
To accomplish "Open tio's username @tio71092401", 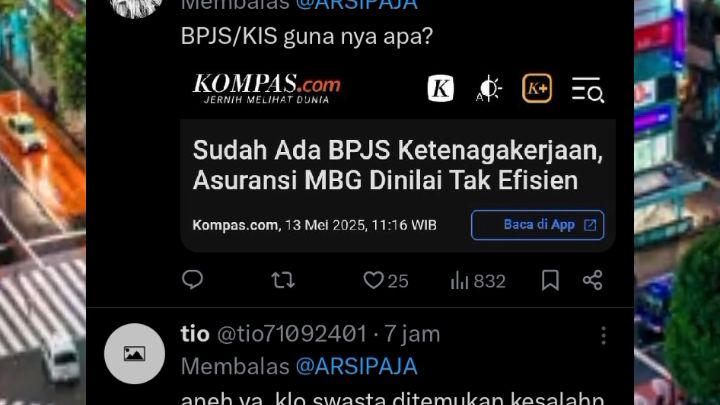I will (292, 334).
